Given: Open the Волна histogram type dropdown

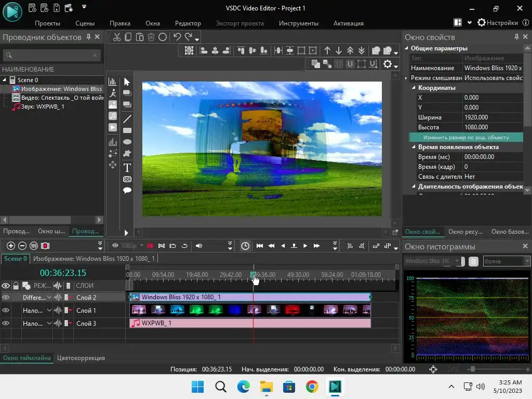Looking at the screenshot, I should [507, 261].
